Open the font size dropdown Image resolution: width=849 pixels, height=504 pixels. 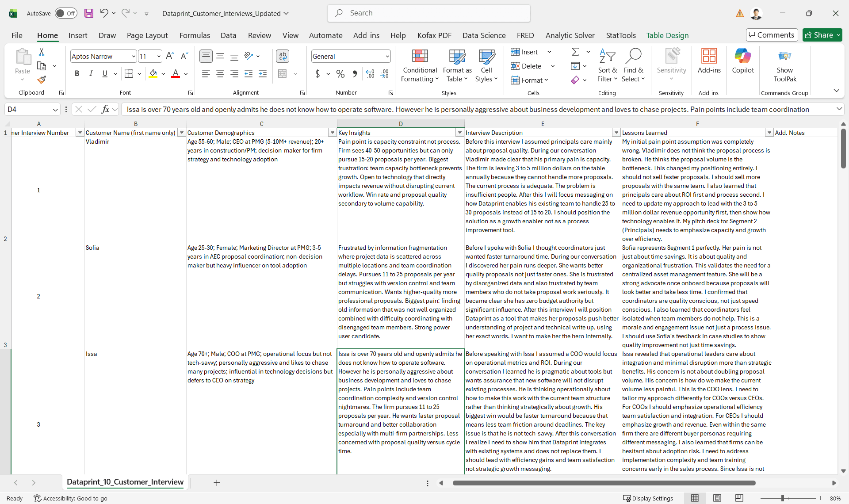pyautogui.click(x=159, y=56)
